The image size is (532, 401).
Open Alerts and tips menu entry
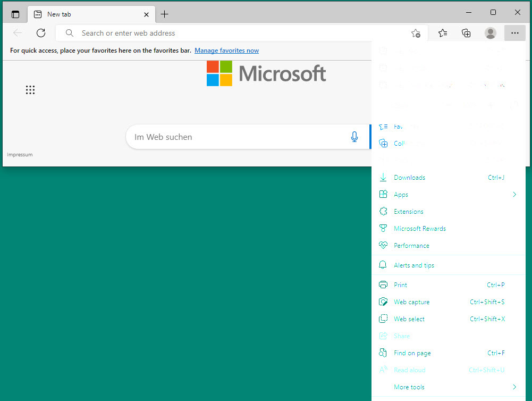point(448,265)
